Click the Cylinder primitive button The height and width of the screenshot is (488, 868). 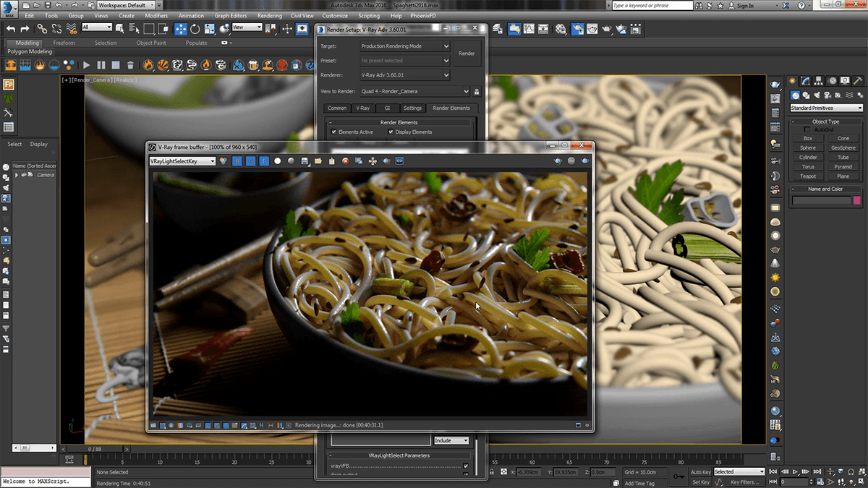tap(808, 157)
